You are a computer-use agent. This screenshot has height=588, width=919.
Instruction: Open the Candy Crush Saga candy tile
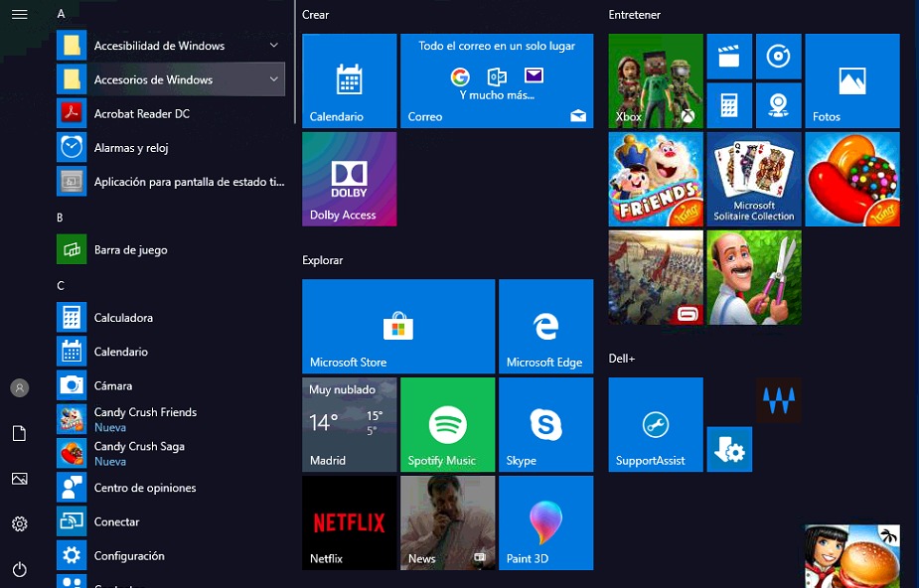click(x=852, y=179)
